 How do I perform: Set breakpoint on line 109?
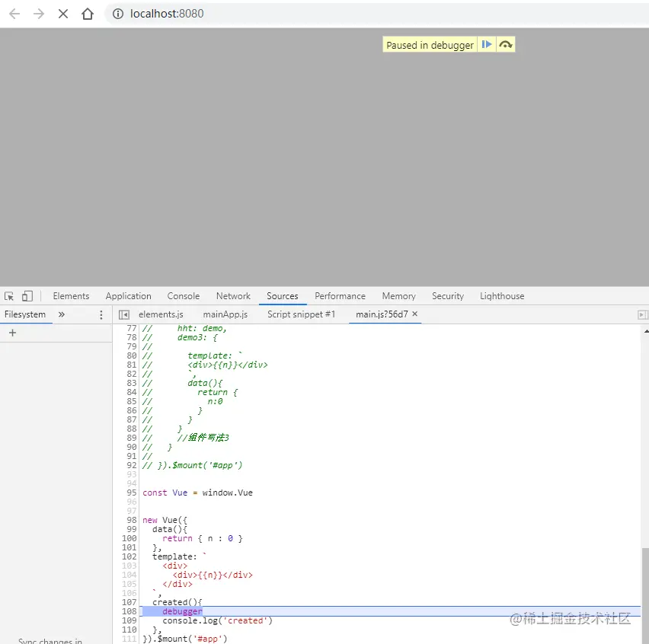coord(129,620)
